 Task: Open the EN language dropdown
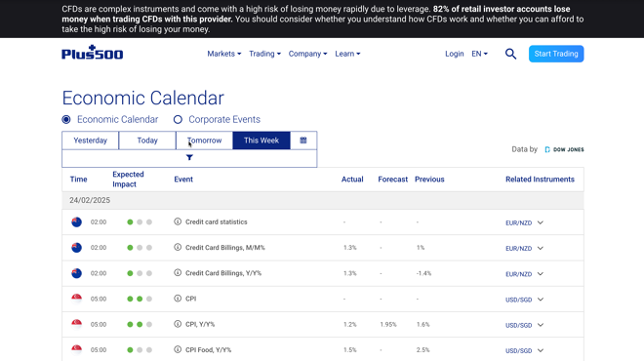[479, 54]
